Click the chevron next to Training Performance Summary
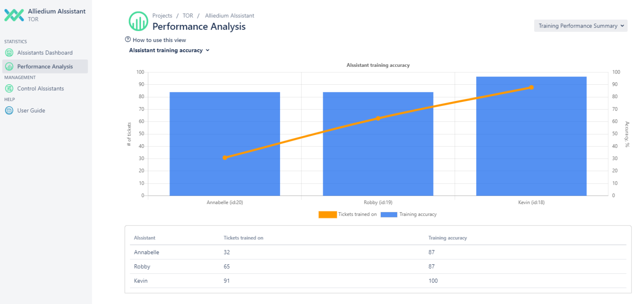 pyautogui.click(x=622, y=26)
